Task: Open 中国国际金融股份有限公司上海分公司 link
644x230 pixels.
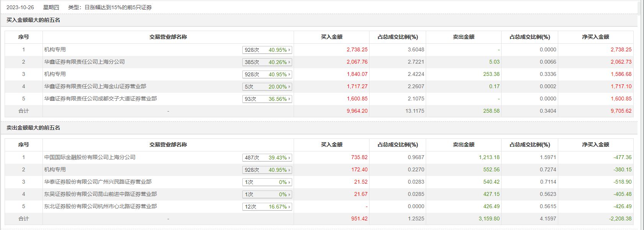Action: tap(90, 157)
